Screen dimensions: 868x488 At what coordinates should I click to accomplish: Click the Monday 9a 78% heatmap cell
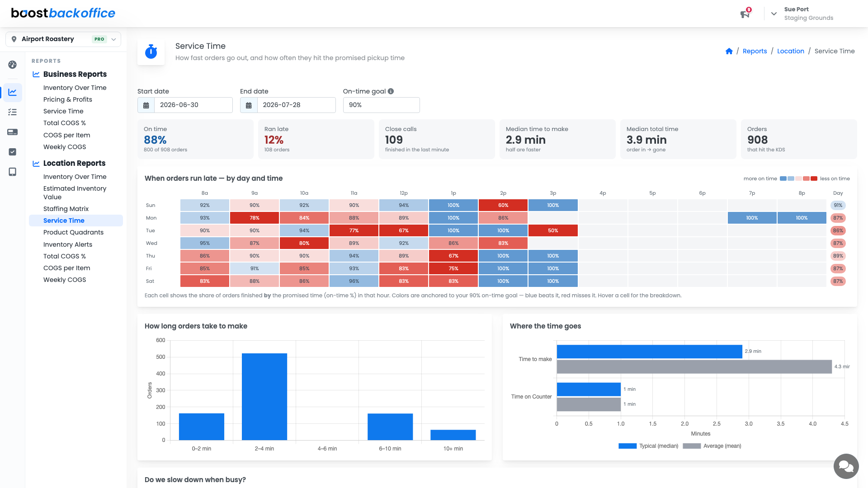tap(255, 218)
